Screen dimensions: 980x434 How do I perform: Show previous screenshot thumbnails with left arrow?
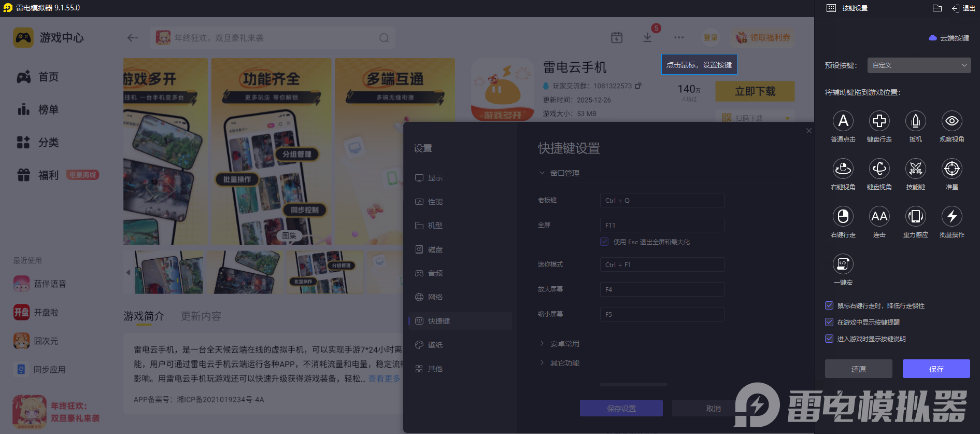[128, 272]
